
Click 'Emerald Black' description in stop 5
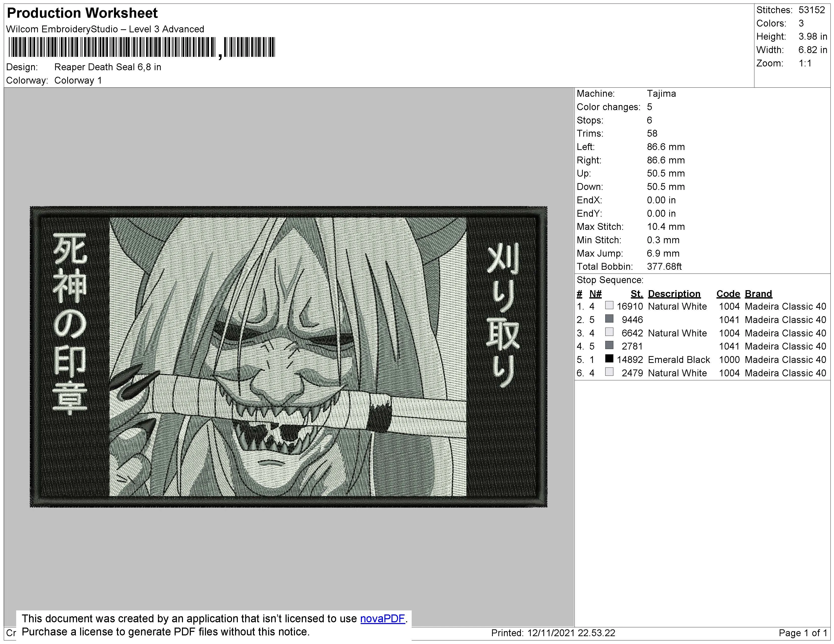[x=679, y=360]
